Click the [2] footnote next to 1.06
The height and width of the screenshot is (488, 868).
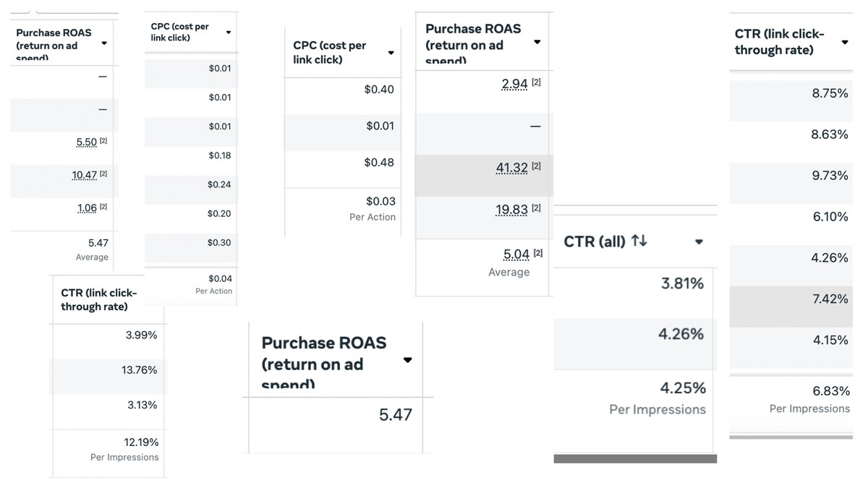coord(103,207)
